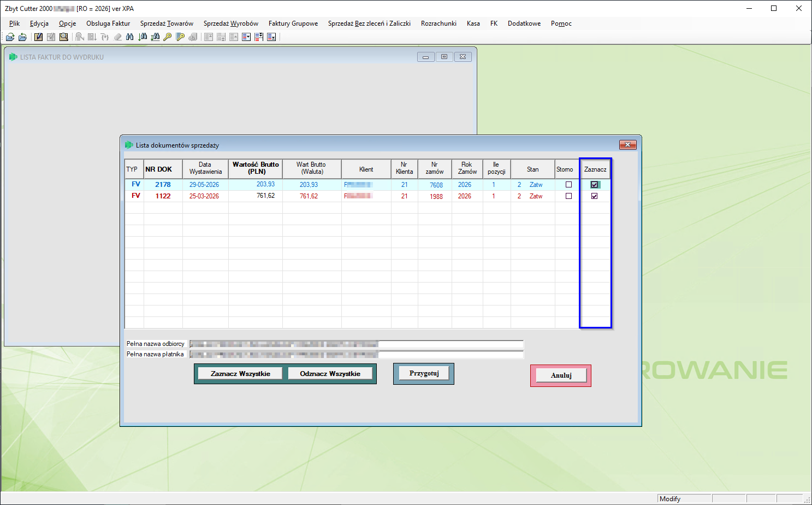
Task: Click the rightmost toolbar list icon
Action: [x=271, y=37]
